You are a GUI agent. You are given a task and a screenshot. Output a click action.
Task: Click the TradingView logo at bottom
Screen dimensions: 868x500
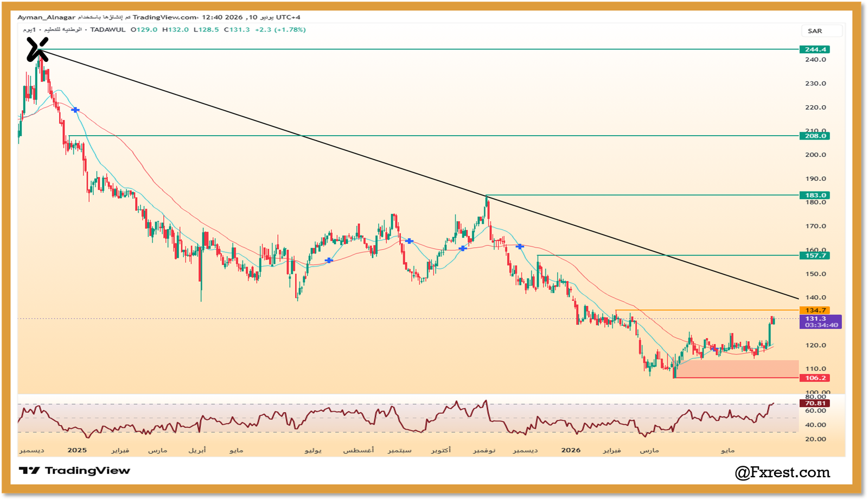74,471
